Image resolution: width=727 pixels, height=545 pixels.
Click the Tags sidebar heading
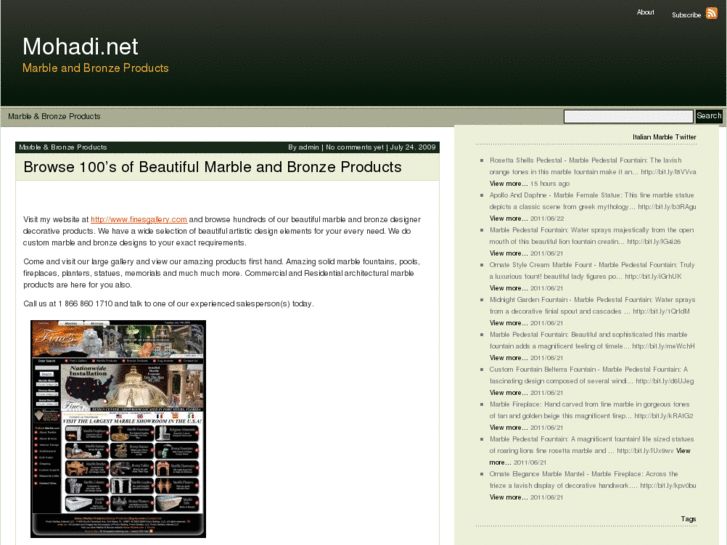click(688, 519)
